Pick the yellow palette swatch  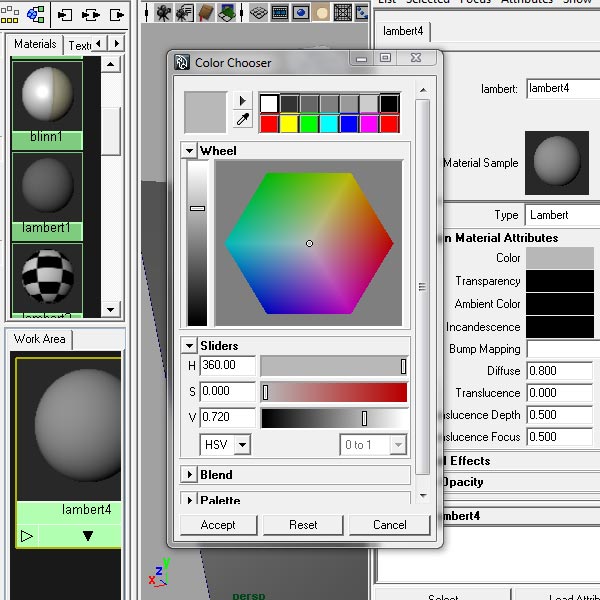point(289,124)
